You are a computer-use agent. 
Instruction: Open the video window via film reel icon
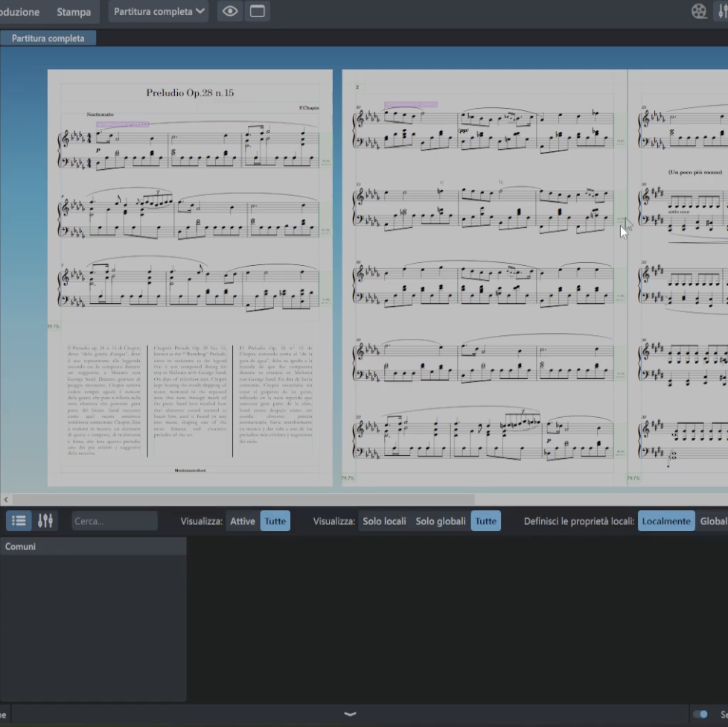699,11
